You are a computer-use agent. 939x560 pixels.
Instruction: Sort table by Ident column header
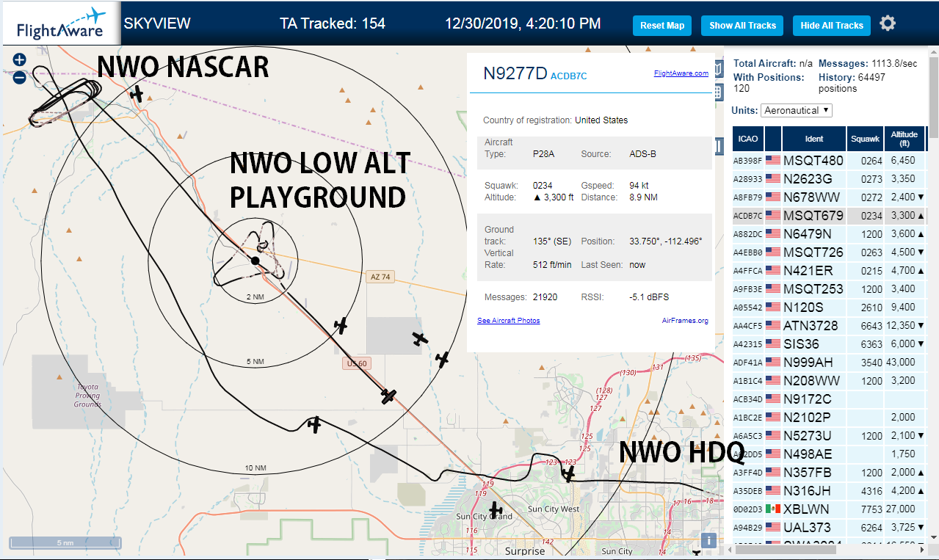pyautogui.click(x=814, y=138)
